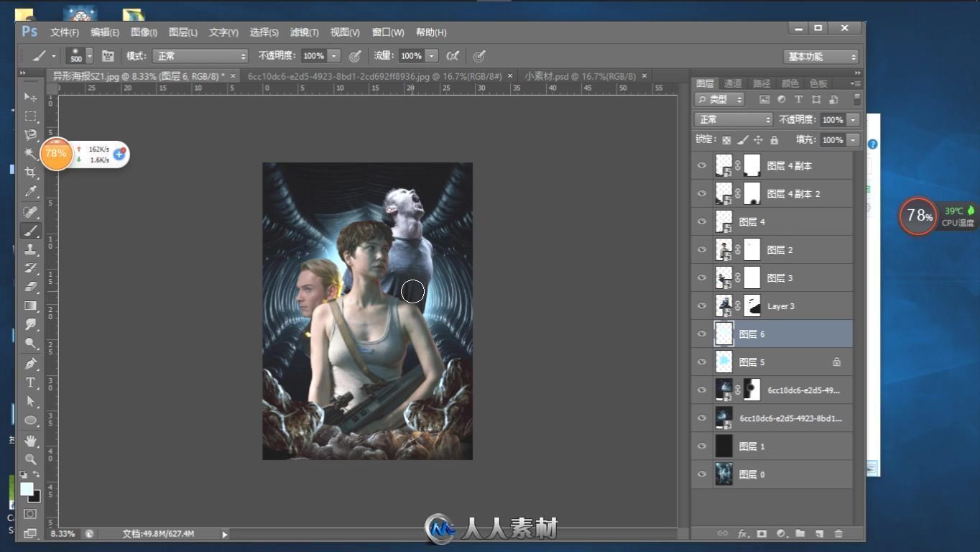Select the Eyedropper tool
The width and height of the screenshot is (980, 552).
pyautogui.click(x=30, y=191)
